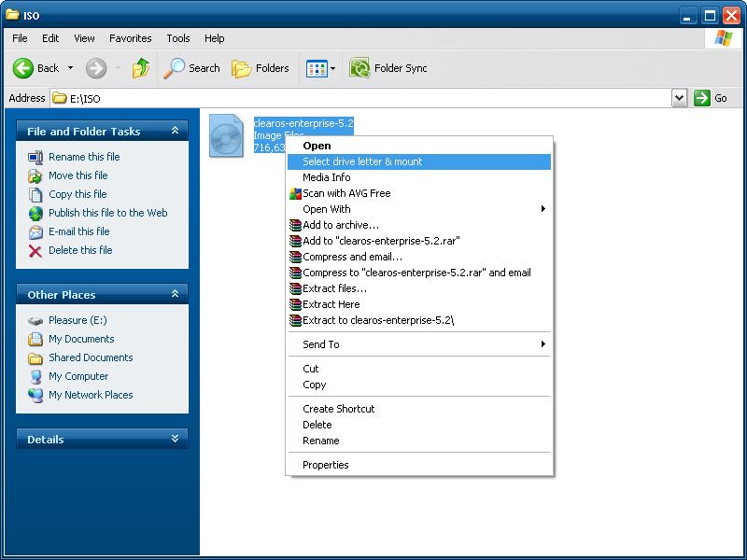
Task: Collapse the Other Places panel
Action: click(175, 294)
